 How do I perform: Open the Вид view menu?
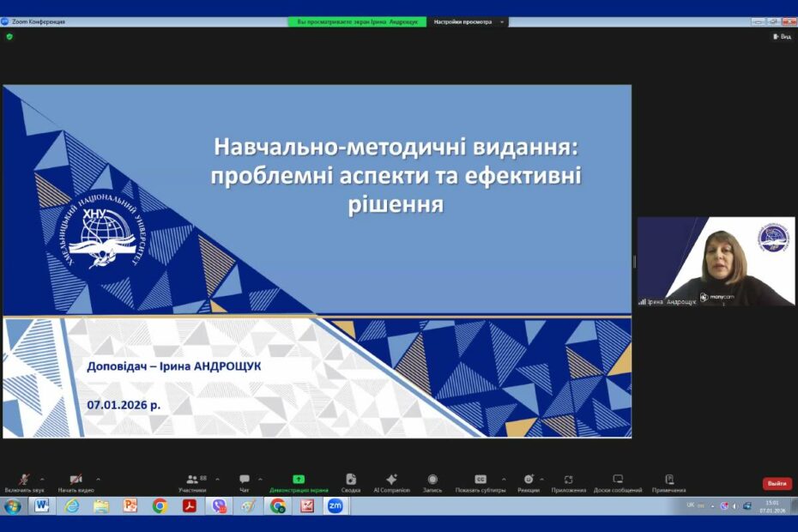coord(782,37)
